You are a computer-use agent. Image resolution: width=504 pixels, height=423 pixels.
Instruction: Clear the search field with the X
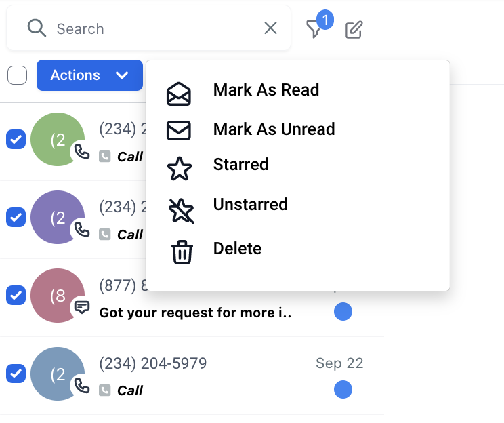271,28
